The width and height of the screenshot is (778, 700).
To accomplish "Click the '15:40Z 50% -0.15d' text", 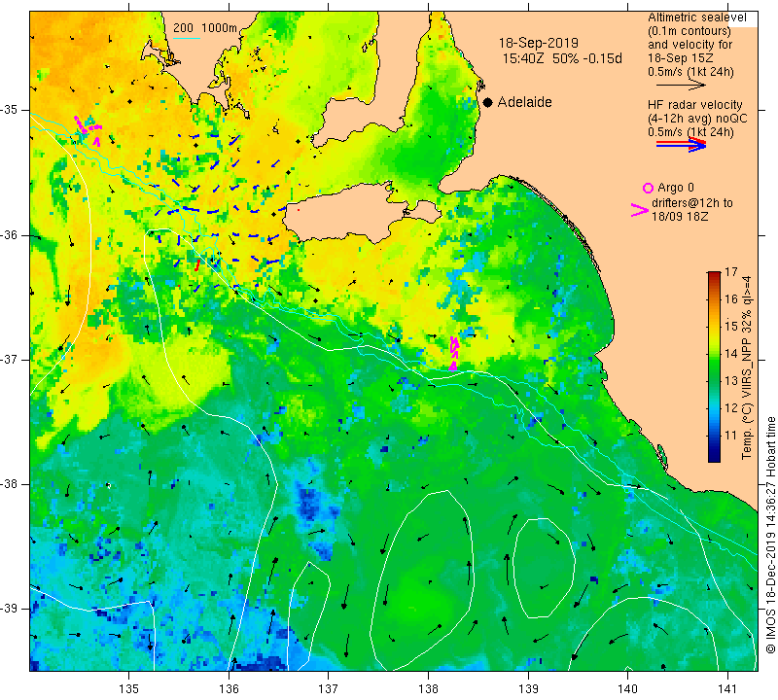I will [562, 58].
